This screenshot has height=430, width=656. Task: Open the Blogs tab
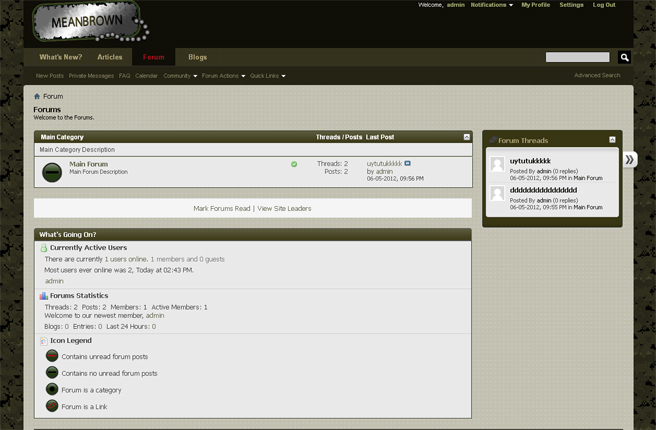(197, 57)
